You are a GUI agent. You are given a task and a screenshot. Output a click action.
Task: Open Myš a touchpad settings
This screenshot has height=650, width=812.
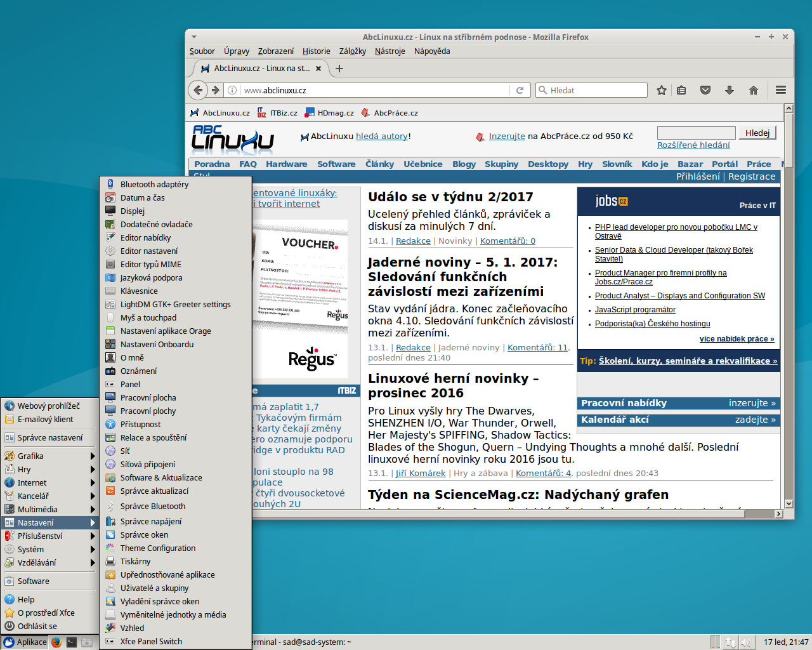point(176,317)
